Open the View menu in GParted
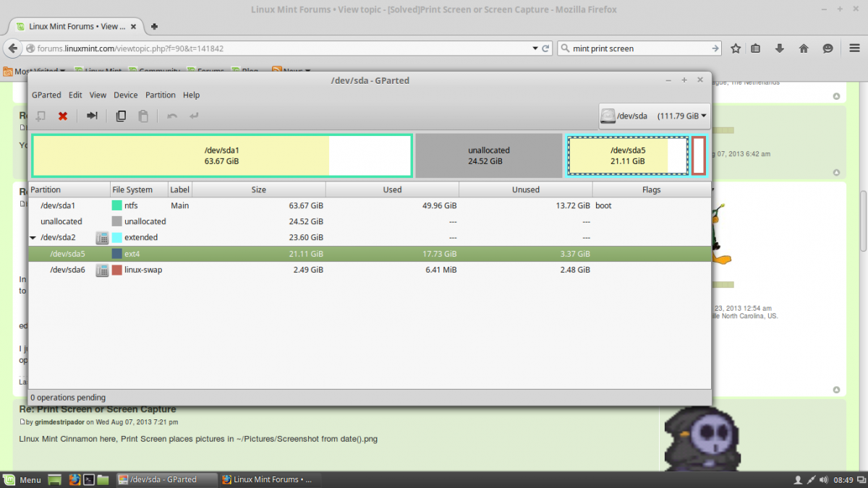Image resolution: width=868 pixels, height=488 pixels. (x=98, y=95)
